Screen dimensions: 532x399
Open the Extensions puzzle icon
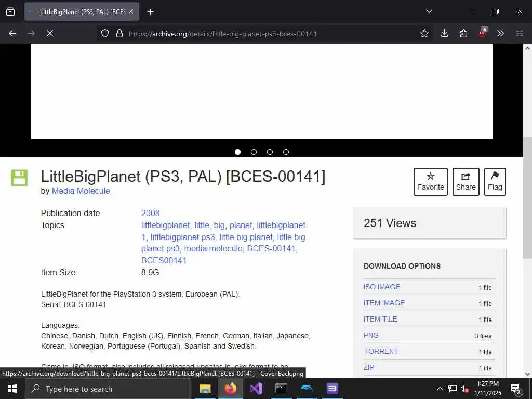pos(463,33)
